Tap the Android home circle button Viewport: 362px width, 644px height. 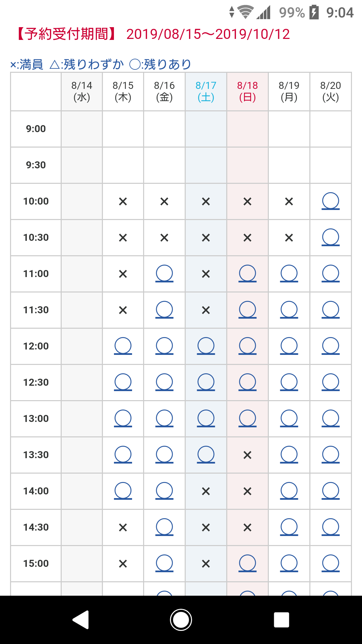coord(181,620)
